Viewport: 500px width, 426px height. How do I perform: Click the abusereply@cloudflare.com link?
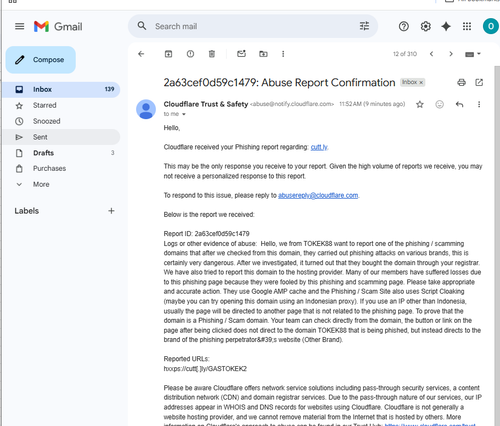pyautogui.click(x=318, y=195)
